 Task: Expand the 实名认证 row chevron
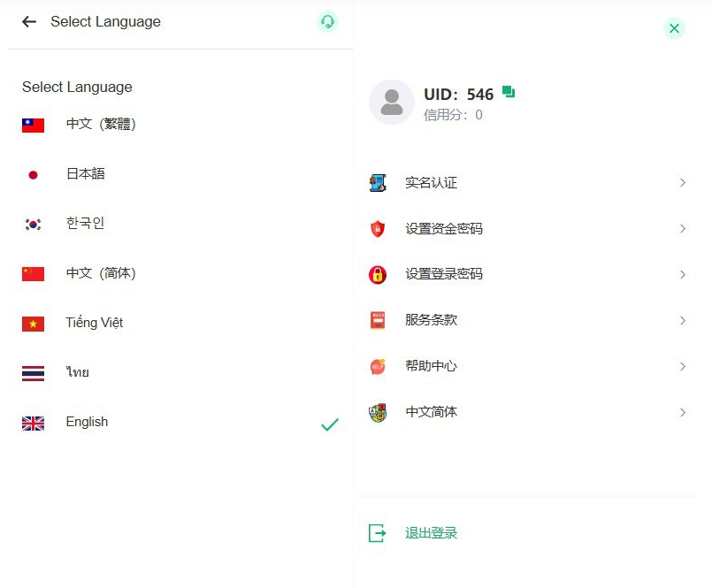682,182
